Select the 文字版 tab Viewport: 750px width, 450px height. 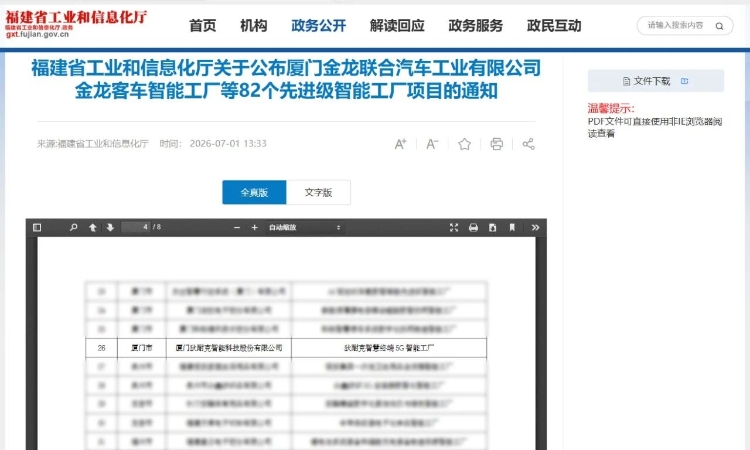[318, 192]
